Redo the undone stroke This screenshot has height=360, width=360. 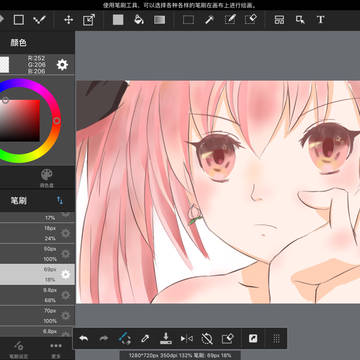tap(104, 339)
